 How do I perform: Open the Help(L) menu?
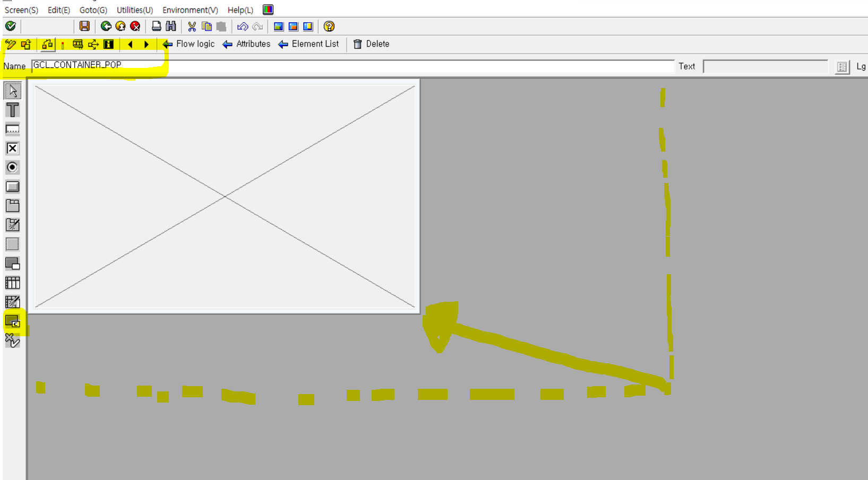click(240, 10)
